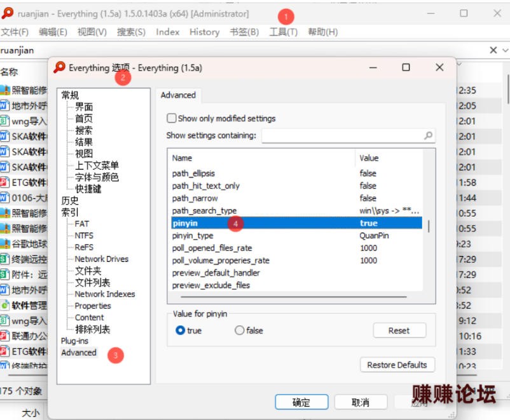Select 常规 in the options tree
The height and width of the screenshot is (420, 510).
(70, 95)
